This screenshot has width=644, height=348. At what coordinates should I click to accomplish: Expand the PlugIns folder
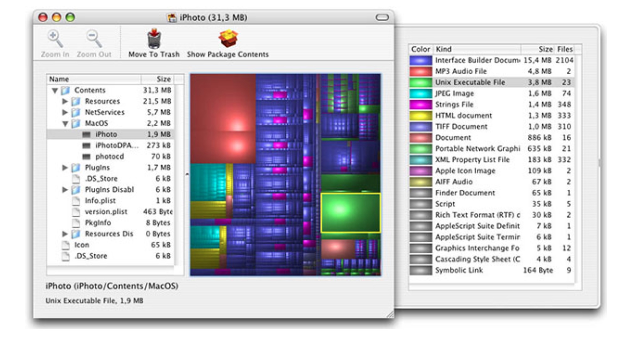coord(65,167)
